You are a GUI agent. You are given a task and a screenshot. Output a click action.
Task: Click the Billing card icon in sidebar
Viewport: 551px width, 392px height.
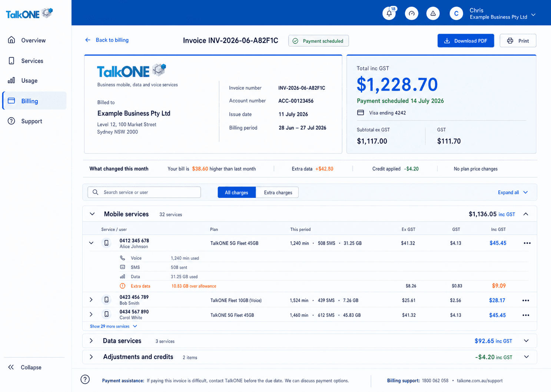point(11,101)
